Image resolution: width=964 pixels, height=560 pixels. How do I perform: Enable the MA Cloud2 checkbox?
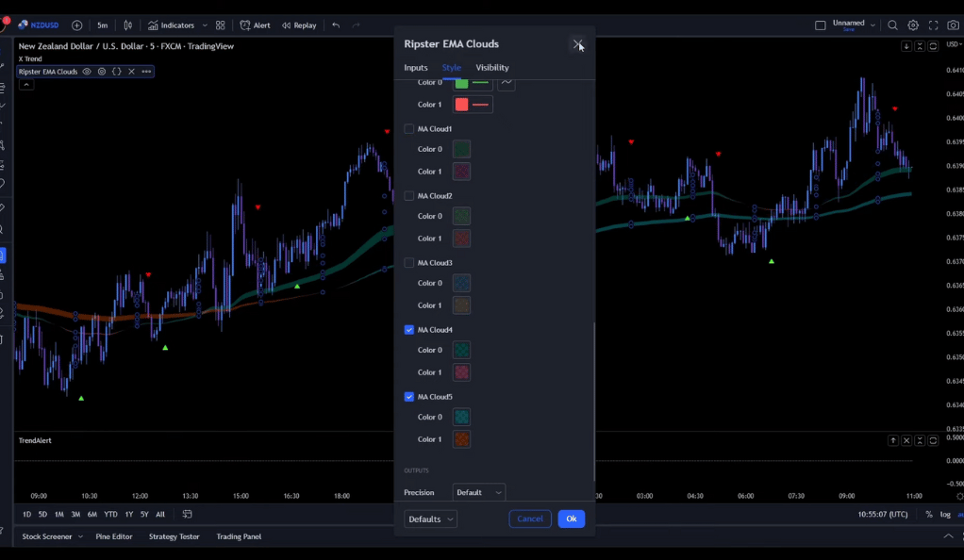coord(408,195)
